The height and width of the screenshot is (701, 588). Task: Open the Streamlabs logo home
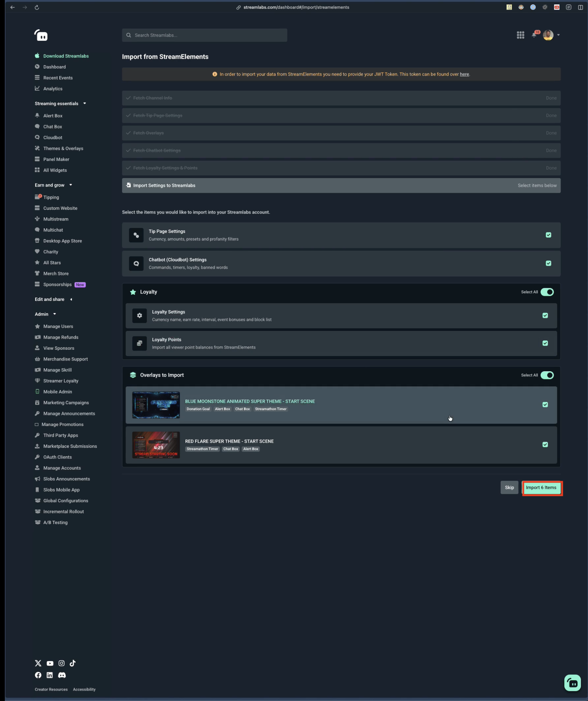coord(41,35)
